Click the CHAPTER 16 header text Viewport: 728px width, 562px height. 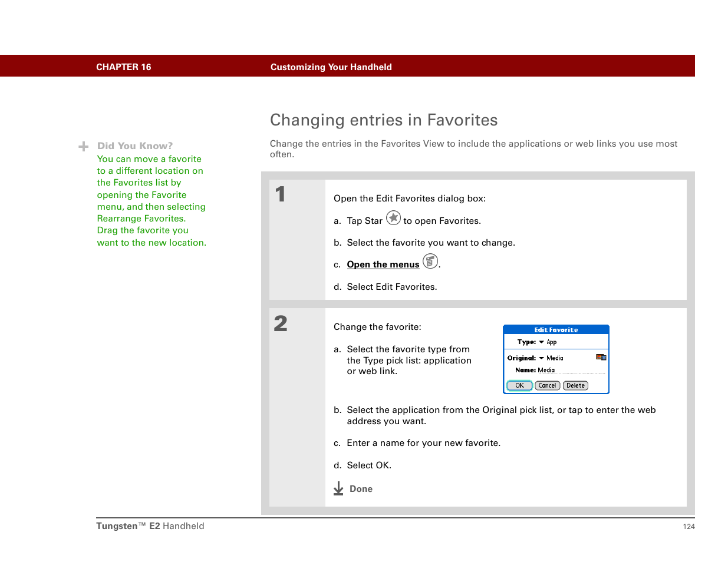[124, 67]
